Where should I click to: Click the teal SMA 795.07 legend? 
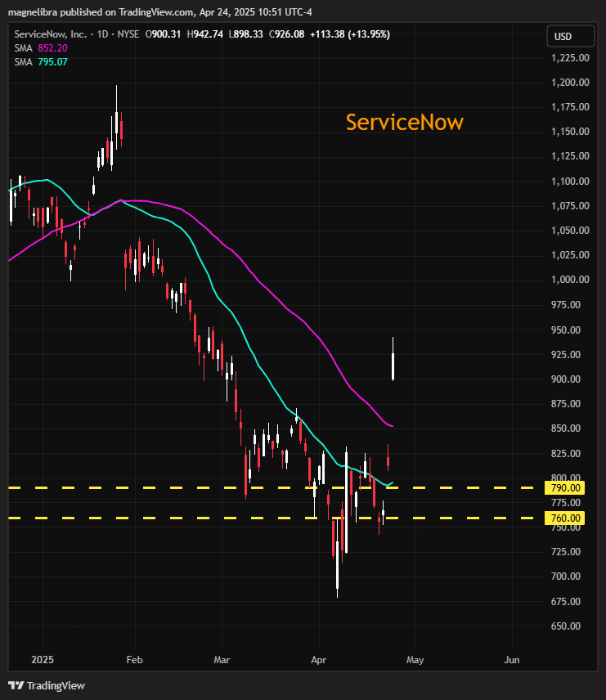click(41, 62)
